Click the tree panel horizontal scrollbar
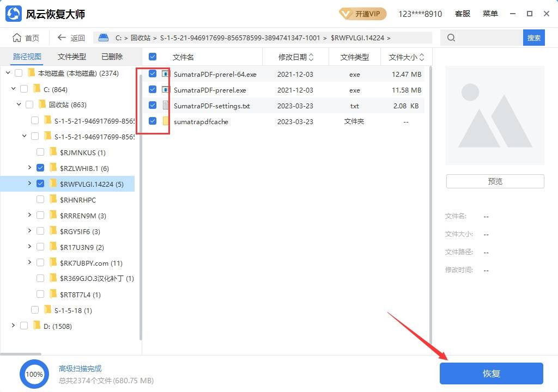Image resolution: width=558 pixels, height=392 pixels. coord(21,354)
